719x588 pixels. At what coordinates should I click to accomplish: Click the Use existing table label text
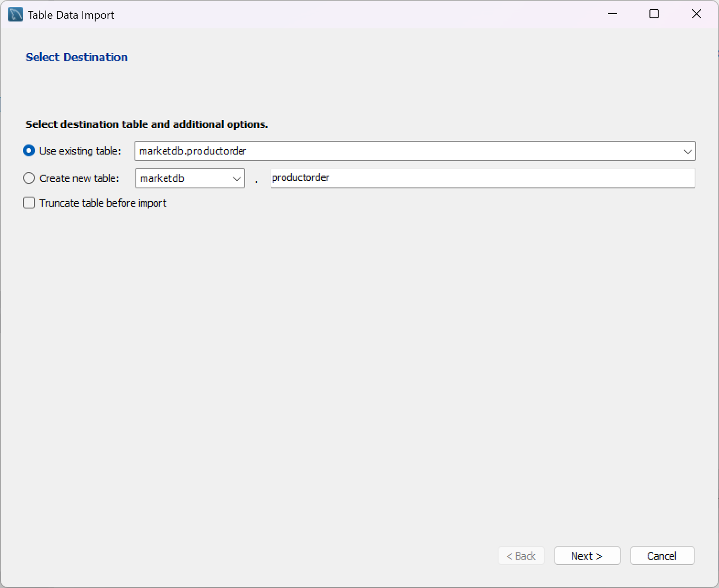pyautogui.click(x=80, y=151)
